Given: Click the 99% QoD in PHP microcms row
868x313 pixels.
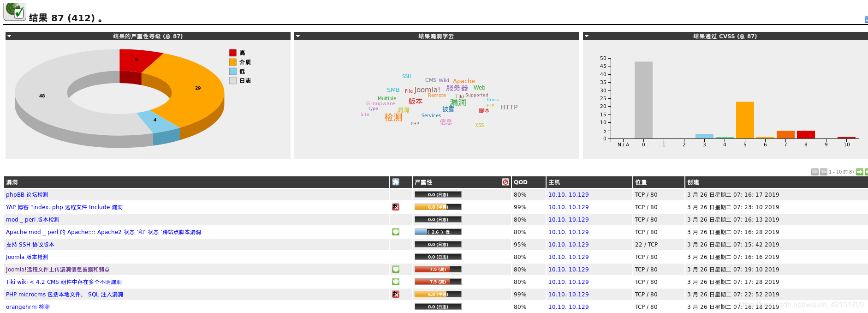Looking at the screenshot, I should 520,295.
